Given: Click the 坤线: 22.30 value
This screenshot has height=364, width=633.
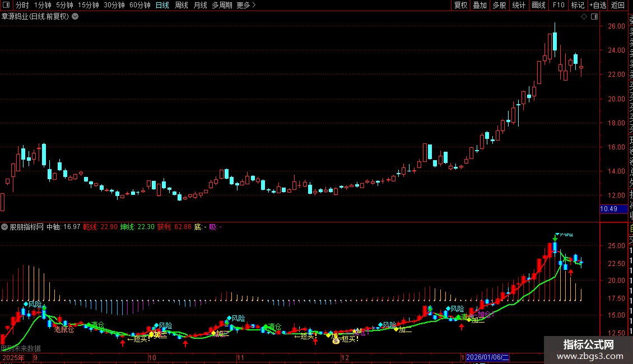Looking at the screenshot, I should 137,227.
